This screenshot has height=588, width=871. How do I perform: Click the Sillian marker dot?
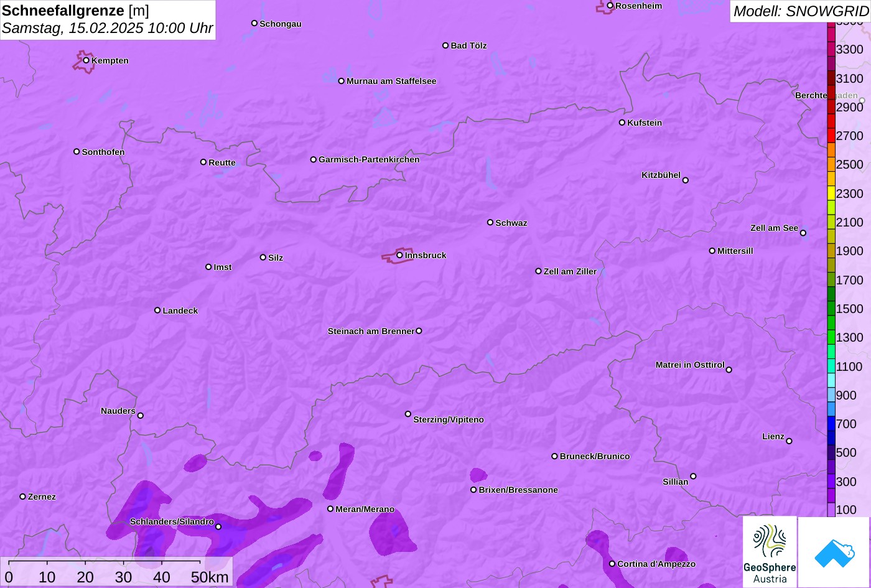693,477
